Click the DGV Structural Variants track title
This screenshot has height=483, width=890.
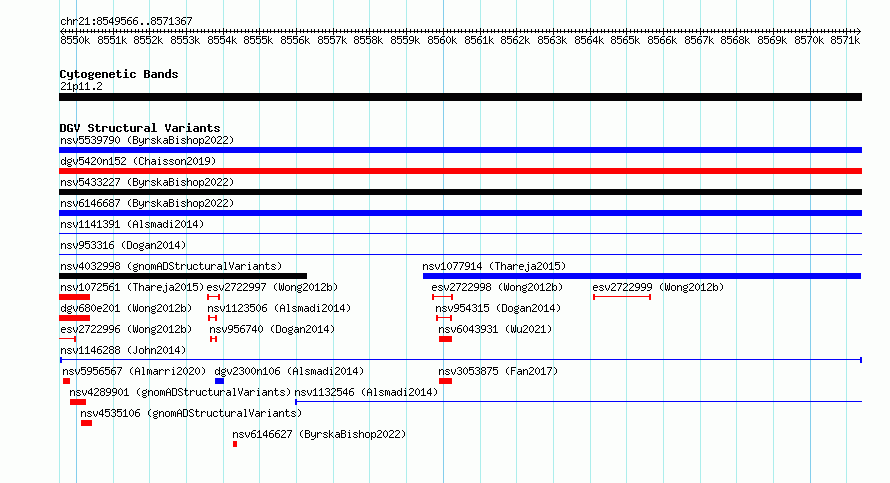pyautogui.click(x=140, y=128)
